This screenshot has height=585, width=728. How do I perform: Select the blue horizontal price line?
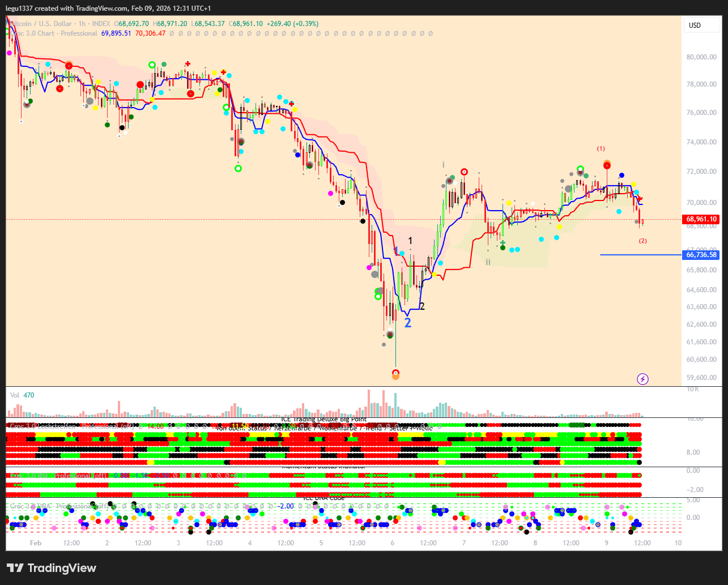pos(640,255)
